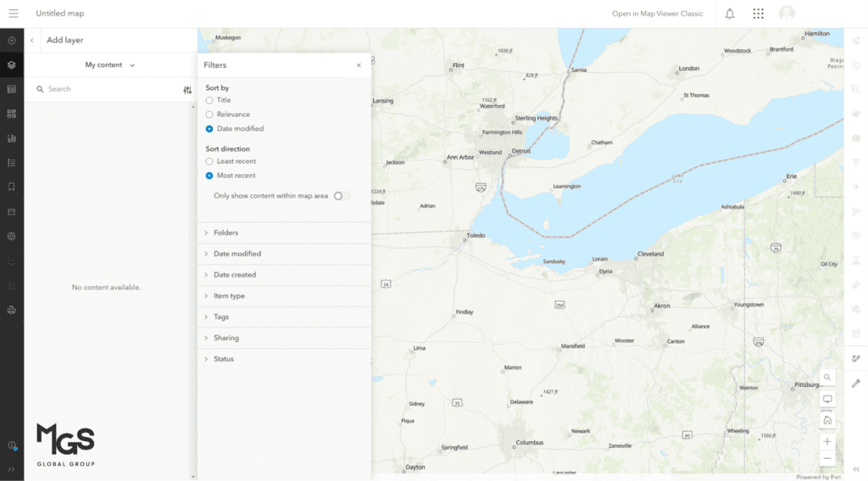Image resolution: width=868 pixels, height=481 pixels.
Task: Open the My content dropdown
Action: (109, 65)
